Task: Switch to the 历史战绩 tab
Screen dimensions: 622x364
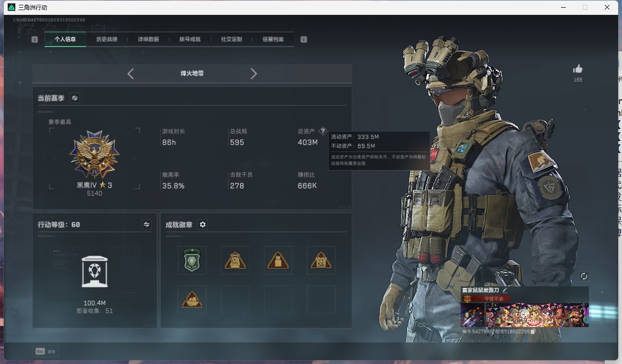Action: click(107, 39)
